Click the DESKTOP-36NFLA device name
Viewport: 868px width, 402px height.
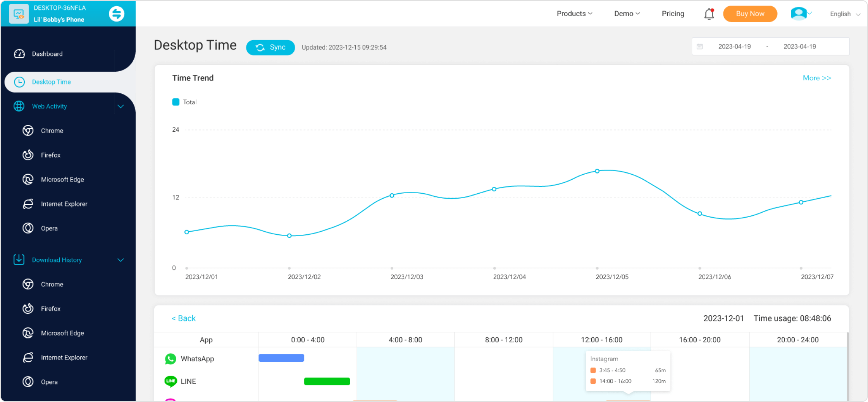click(x=60, y=8)
